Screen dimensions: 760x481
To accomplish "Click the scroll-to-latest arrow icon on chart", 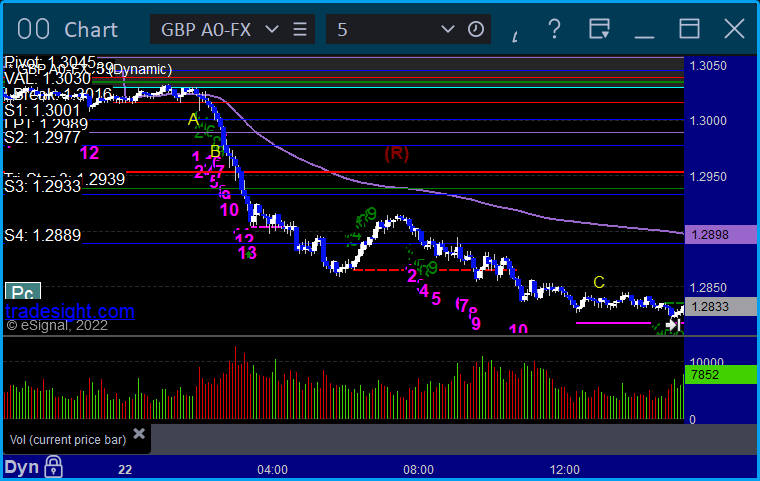I will (673, 325).
